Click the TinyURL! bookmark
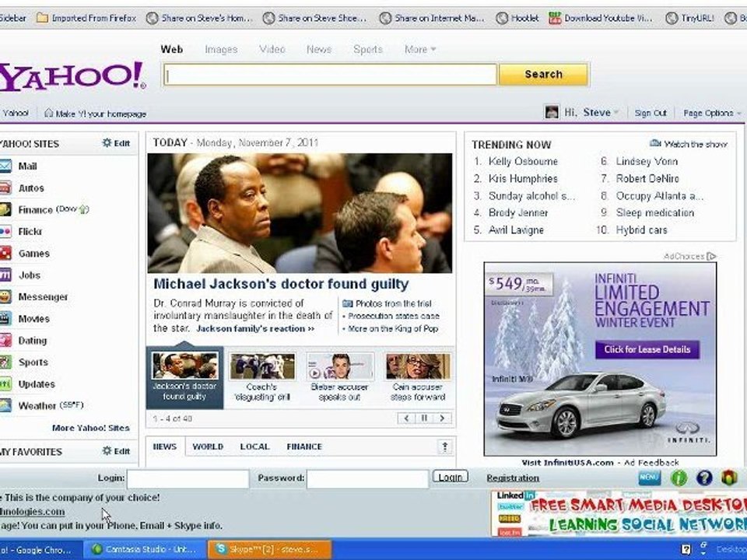This screenshot has height=560, width=747. [689, 18]
